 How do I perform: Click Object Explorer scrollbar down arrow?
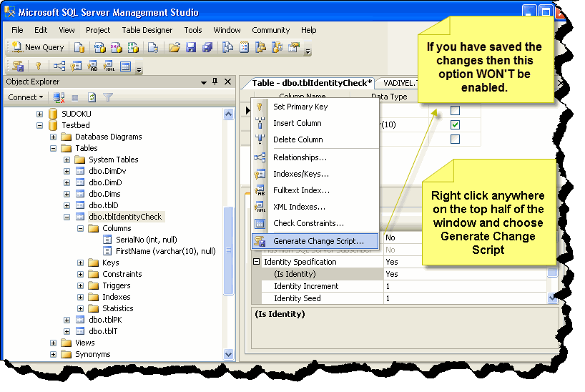click(x=229, y=354)
